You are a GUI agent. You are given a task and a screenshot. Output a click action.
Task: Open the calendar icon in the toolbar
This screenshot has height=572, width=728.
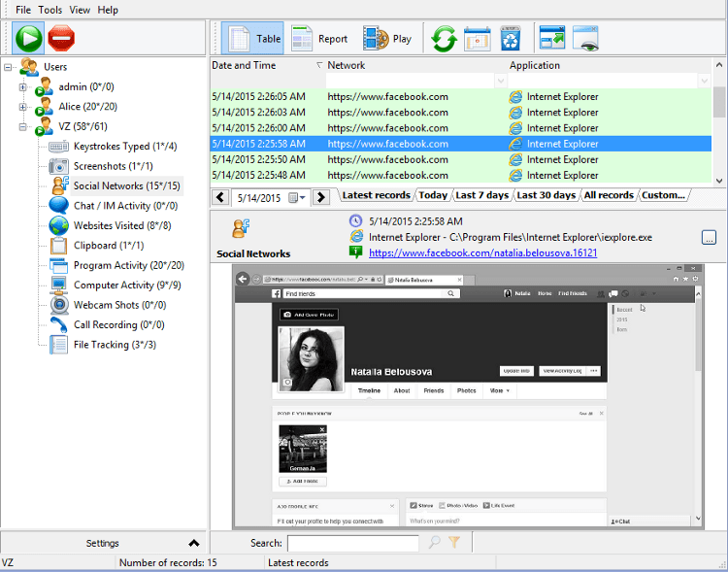[478, 39]
